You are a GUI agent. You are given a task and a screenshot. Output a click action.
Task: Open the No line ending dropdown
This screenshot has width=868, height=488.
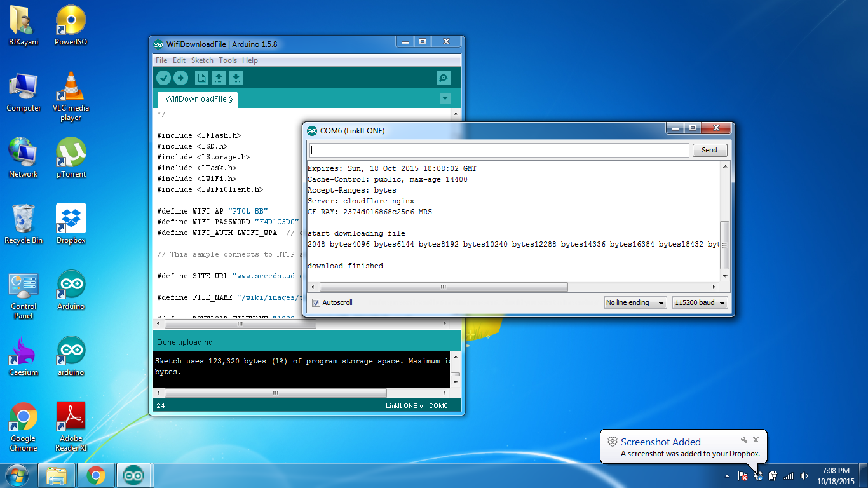pos(635,302)
